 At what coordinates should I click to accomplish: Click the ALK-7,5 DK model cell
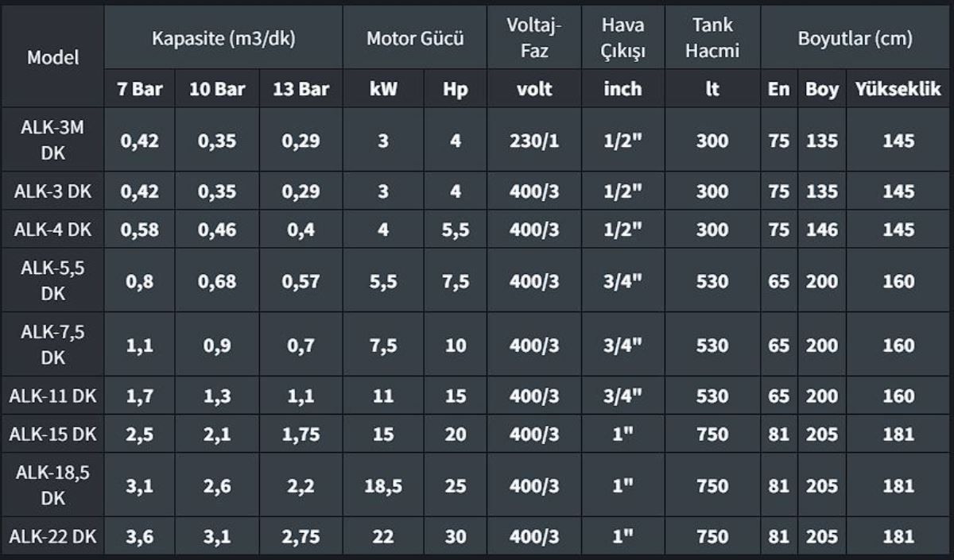[53, 346]
